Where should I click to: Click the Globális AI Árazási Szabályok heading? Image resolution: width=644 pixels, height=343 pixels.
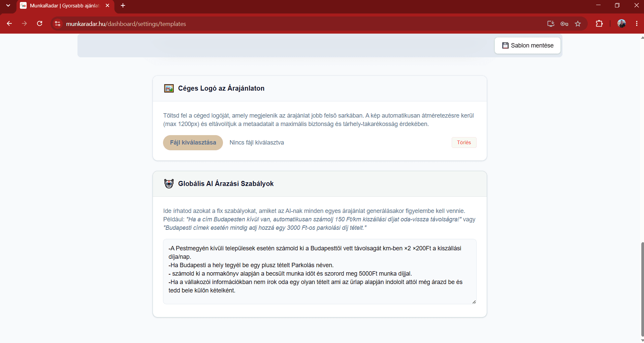tap(226, 184)
